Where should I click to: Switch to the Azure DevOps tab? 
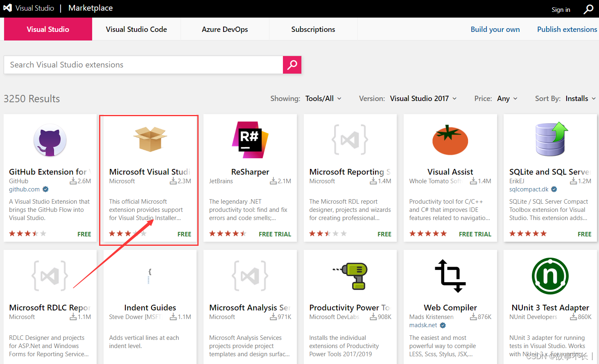point(225,29)
